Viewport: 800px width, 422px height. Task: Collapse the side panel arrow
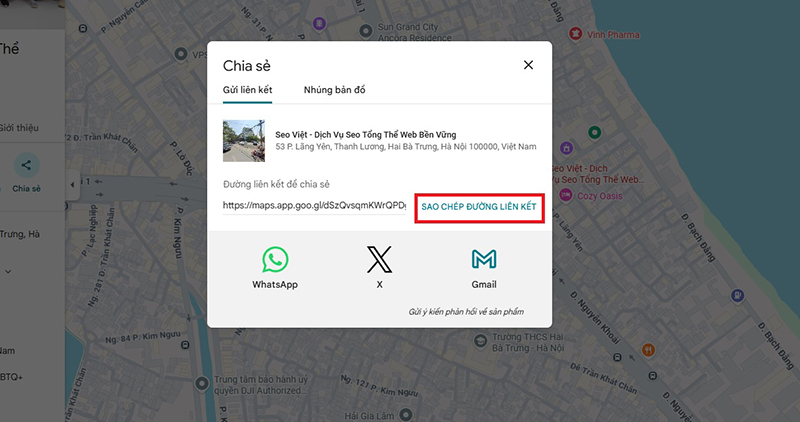[72, 184]
